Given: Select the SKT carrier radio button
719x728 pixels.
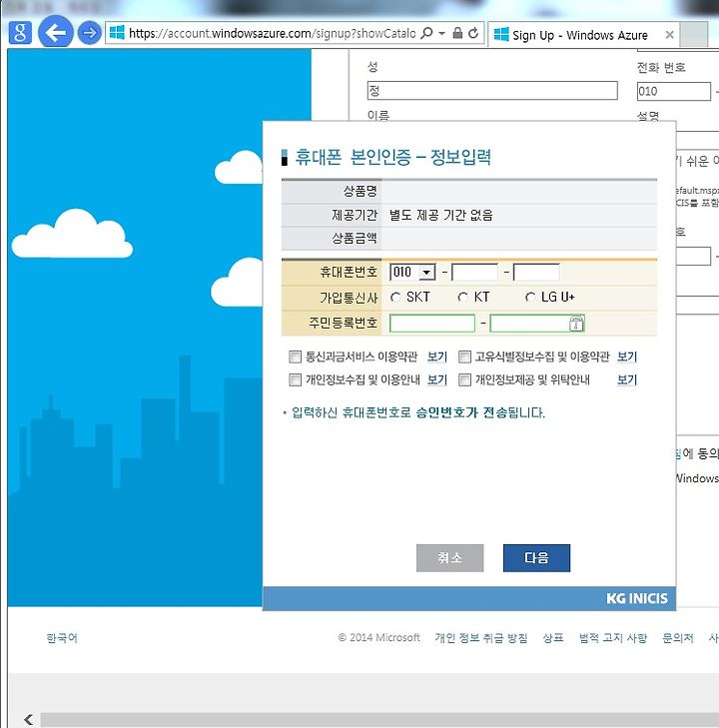Looking at the screenshot, I should pyautogui.click(x=395, y=298).
